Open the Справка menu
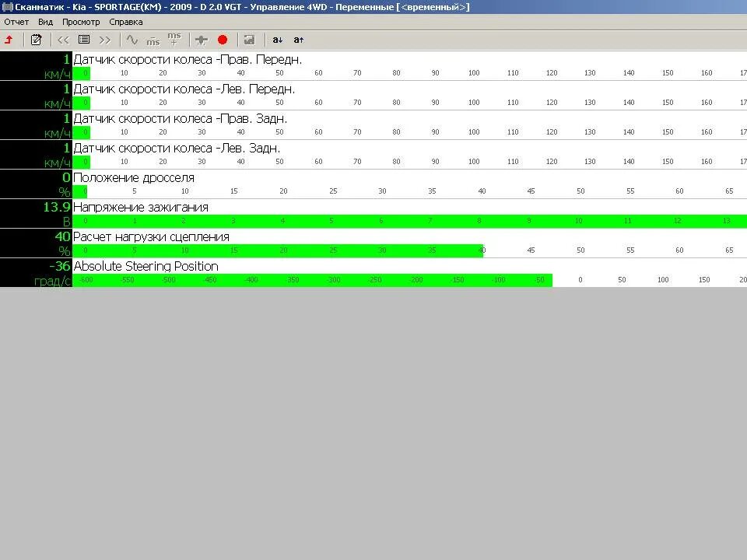 pos(126,22)
